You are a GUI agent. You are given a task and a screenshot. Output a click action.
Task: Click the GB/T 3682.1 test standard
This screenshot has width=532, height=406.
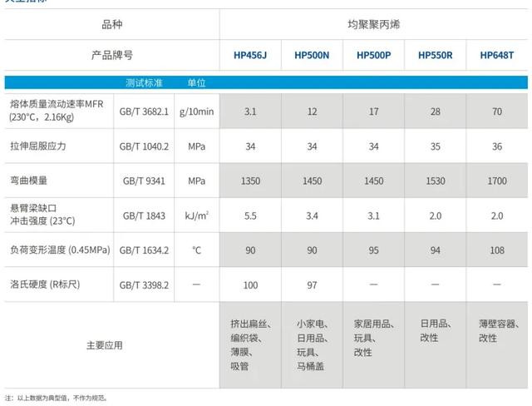[x=144, y=111]
